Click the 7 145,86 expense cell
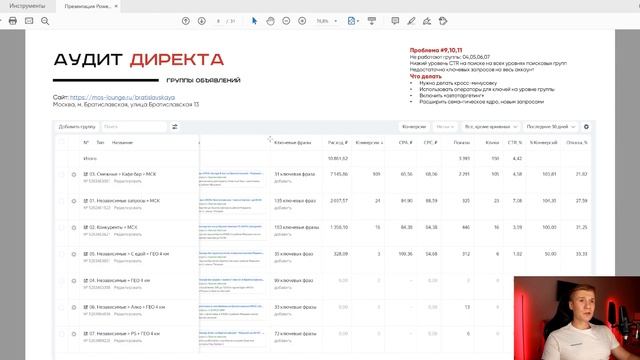This screenshot has width=640, height=360. (339, 174)
